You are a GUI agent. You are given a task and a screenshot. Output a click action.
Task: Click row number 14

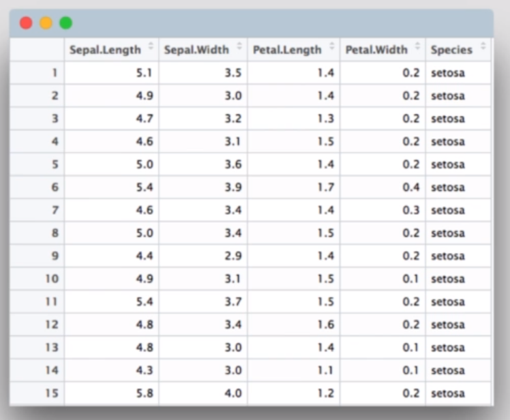click(37, 370)
